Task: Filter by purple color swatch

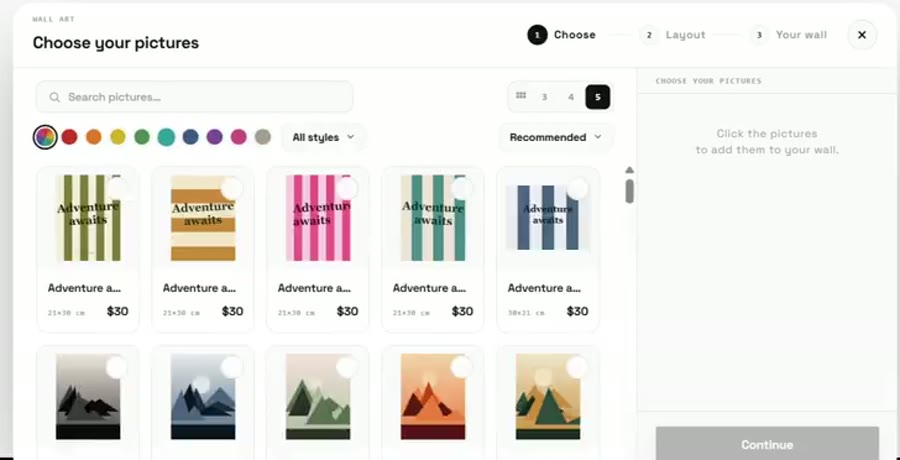Action: [215, 137]
